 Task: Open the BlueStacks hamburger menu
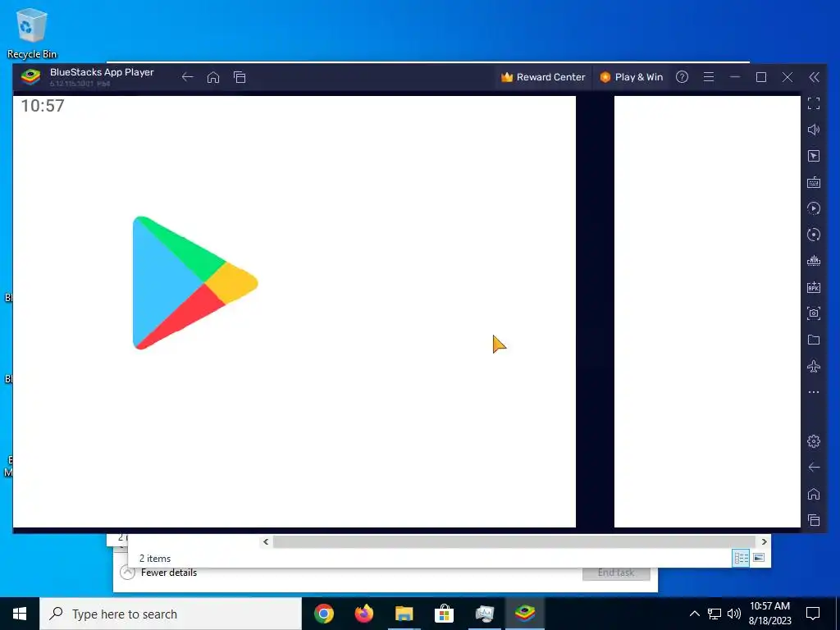pyautogui.click(x=709, y=77)
